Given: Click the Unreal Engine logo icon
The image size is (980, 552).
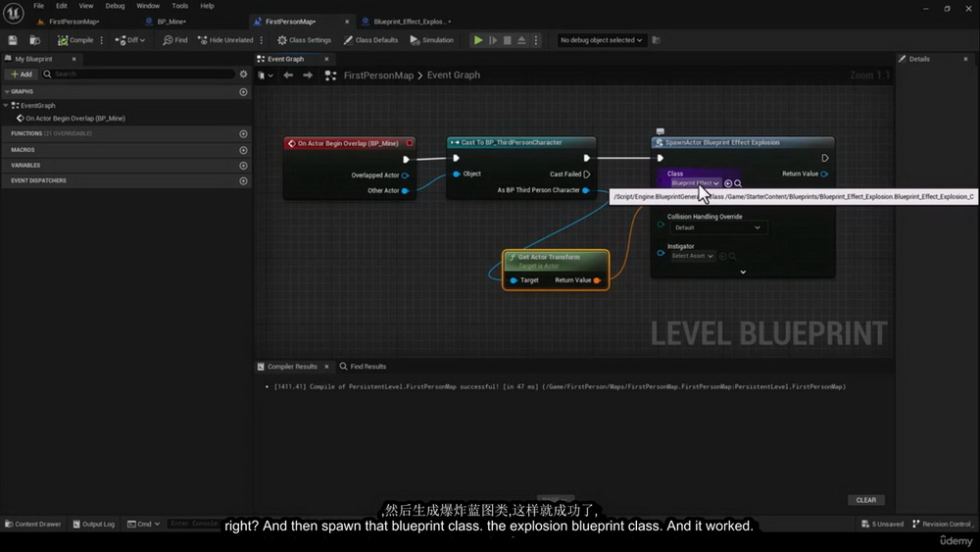Looking at the screenshot, I should [x=13, y=13].
